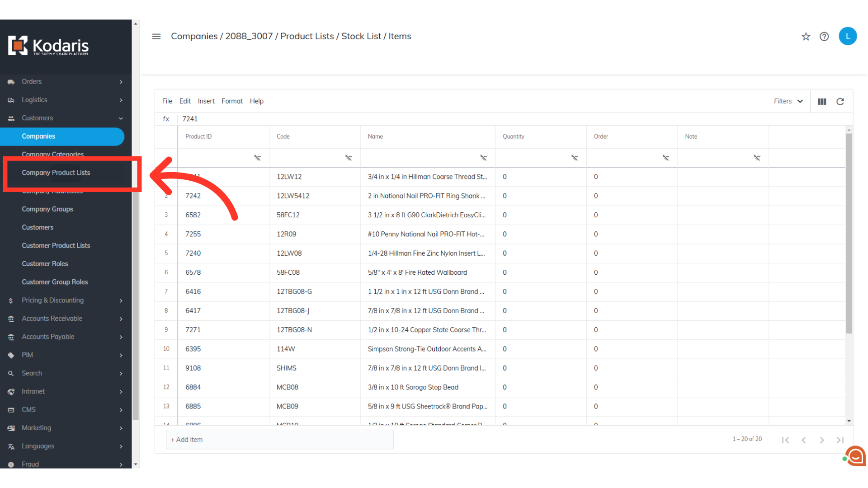
Task: Toggle filter on Name column
Action: click(x=483, y=158)
